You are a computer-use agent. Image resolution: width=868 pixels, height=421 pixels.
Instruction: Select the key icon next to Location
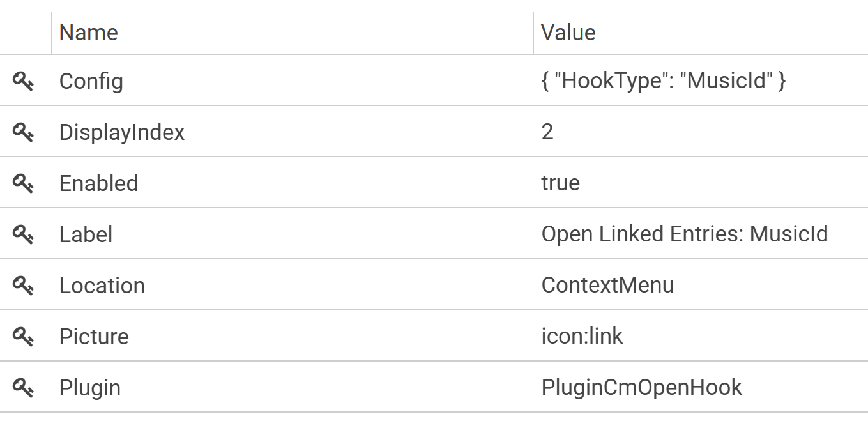23,286
